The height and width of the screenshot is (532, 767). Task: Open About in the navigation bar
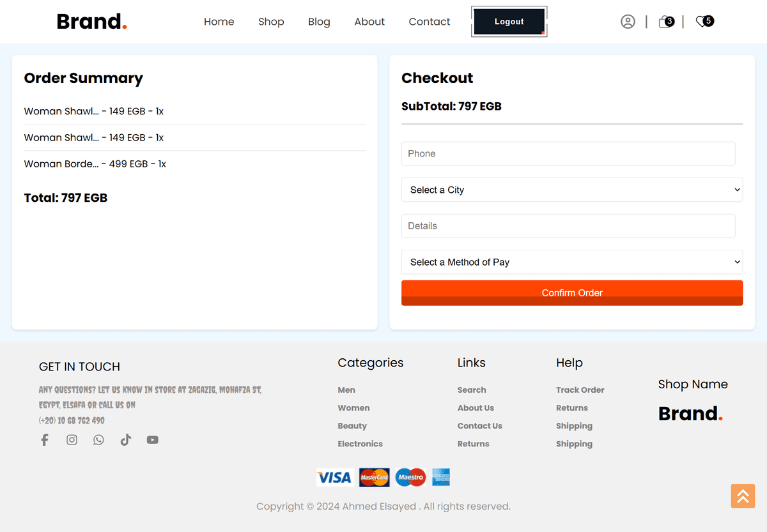(x=369, y=22)
